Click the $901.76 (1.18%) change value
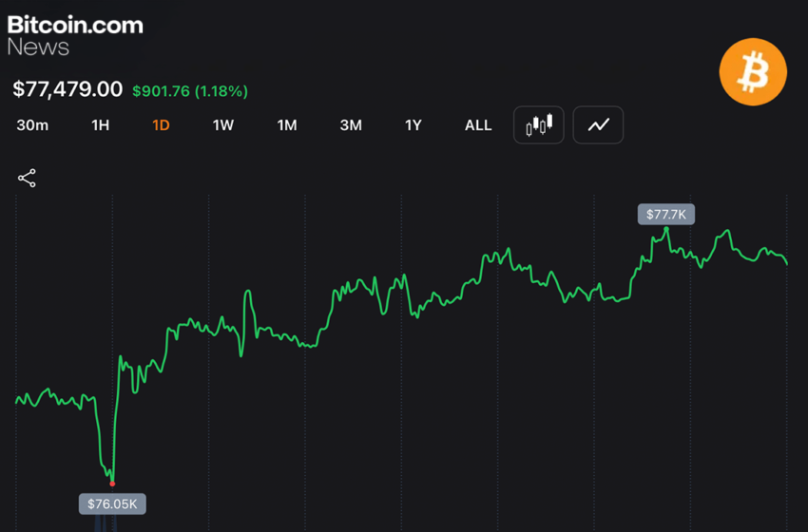Screen dimensions: 808x532 (x=190, y=91)
